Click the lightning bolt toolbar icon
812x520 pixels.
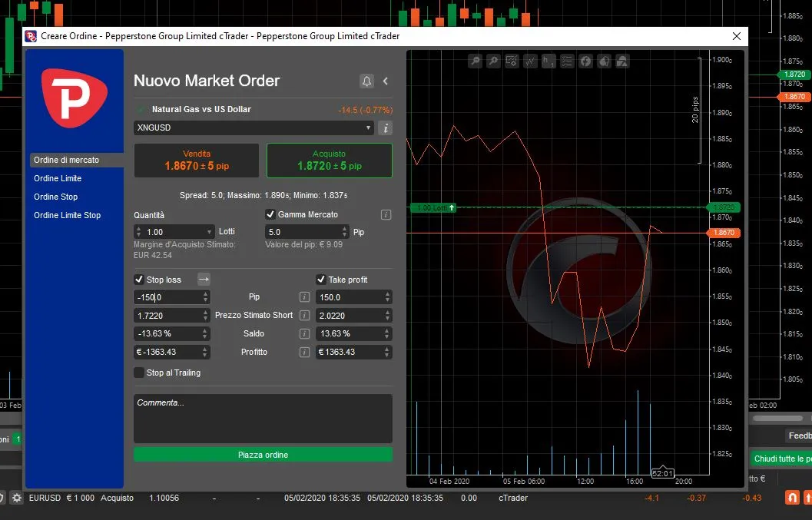point(585,61)
